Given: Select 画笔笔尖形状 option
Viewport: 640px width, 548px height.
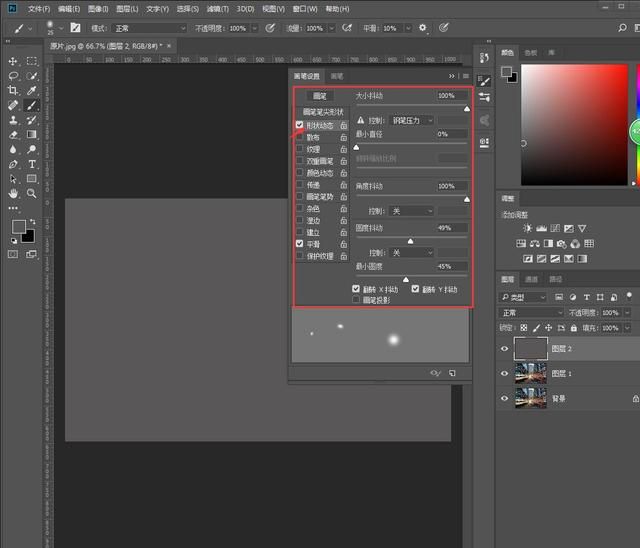Looking at the screenshot, I should click(x=323, y=112).
